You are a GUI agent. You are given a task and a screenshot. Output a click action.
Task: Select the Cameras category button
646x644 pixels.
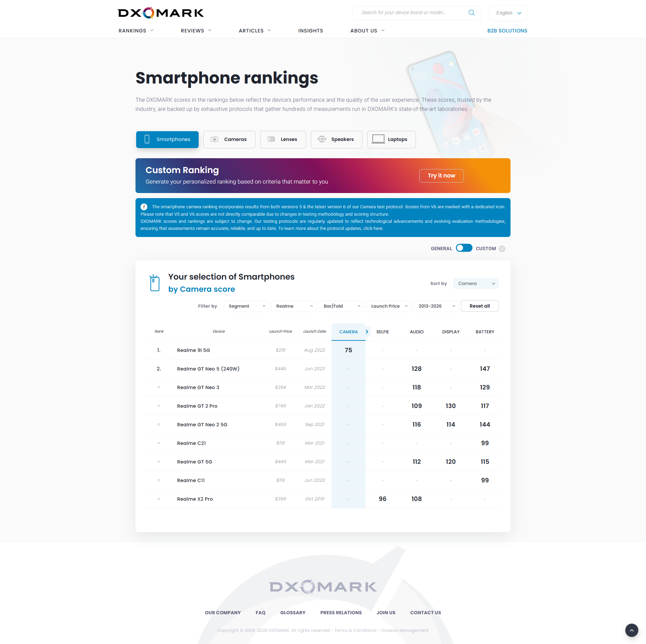click(229, 140)
